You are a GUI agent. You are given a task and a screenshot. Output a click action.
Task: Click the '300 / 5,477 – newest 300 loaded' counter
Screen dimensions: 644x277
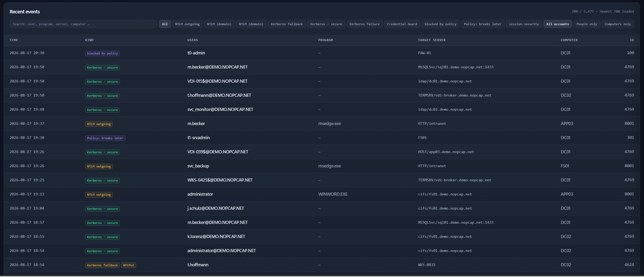click(x=603, y=12)
